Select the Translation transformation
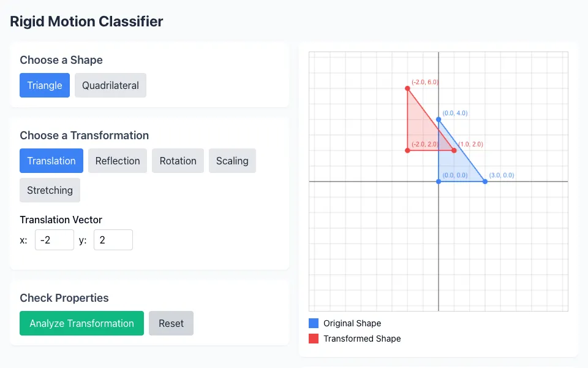588x368 pixels. [x=51, y=161]
